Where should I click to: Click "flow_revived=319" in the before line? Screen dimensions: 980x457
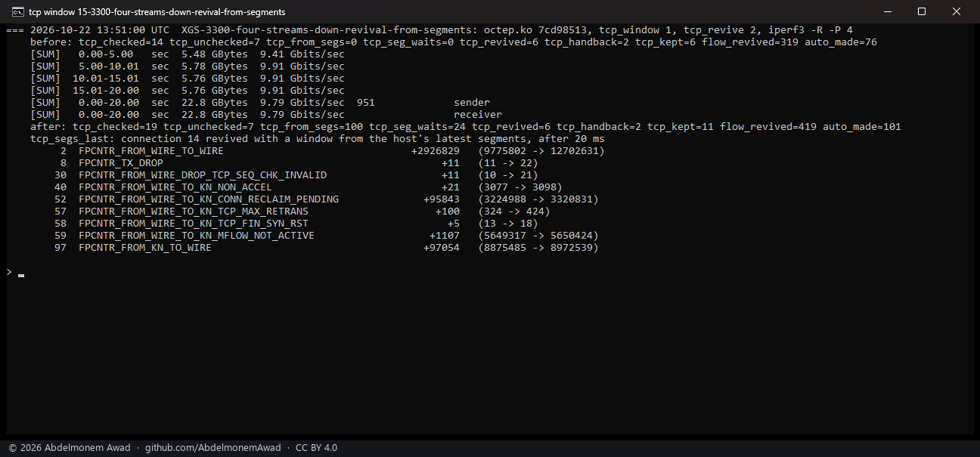750,42
